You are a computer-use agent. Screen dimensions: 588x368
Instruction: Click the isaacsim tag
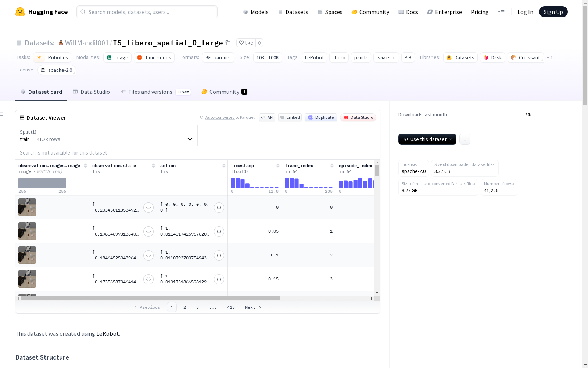coord(386,57)
